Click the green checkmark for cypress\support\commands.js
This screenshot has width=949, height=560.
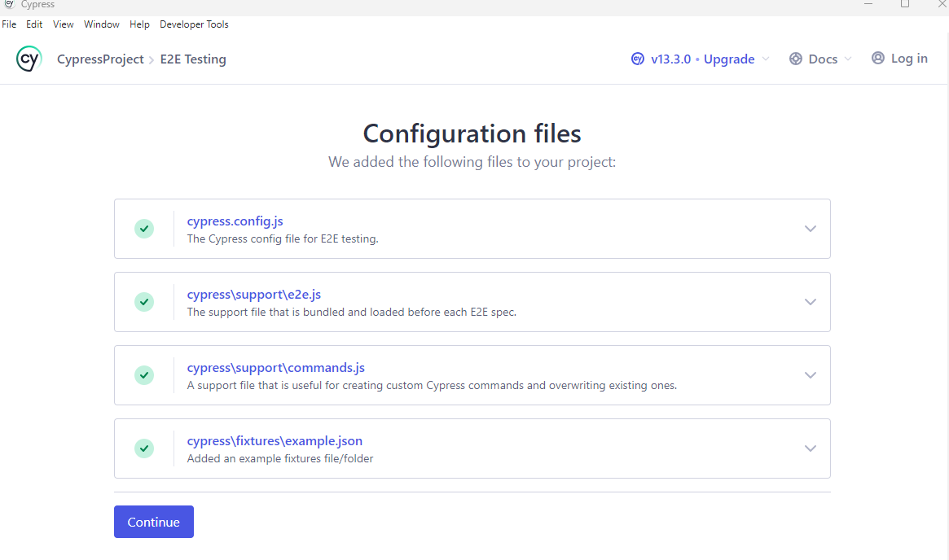coord(144,375)
